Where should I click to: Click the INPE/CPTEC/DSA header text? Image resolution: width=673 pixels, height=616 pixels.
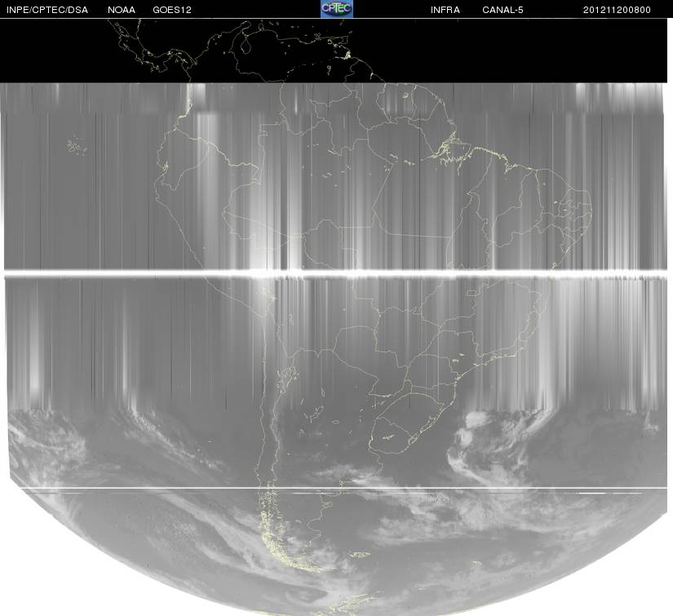tap(47, 10)
